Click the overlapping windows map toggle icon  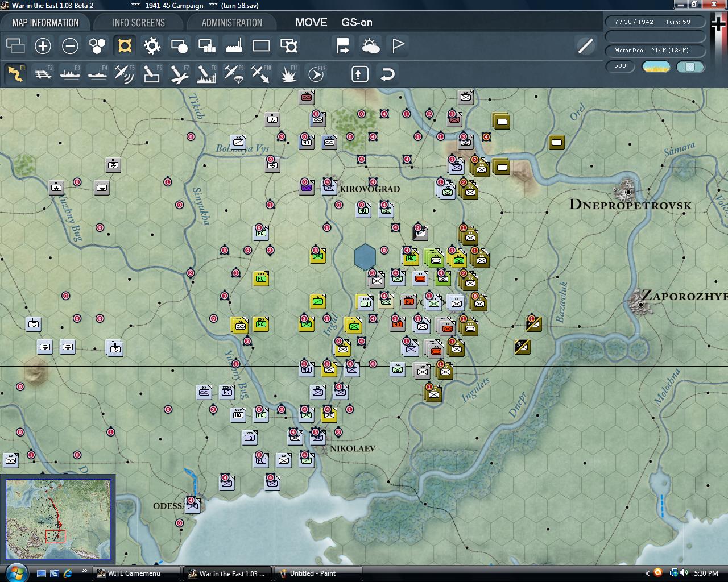coord(15,45)
